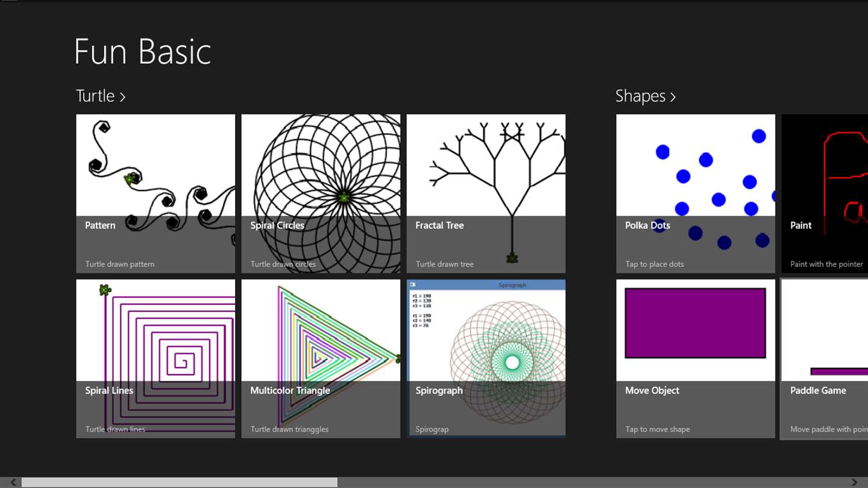
Task: Open the Pattern turtle tile
Action: [x=156, y=193]
